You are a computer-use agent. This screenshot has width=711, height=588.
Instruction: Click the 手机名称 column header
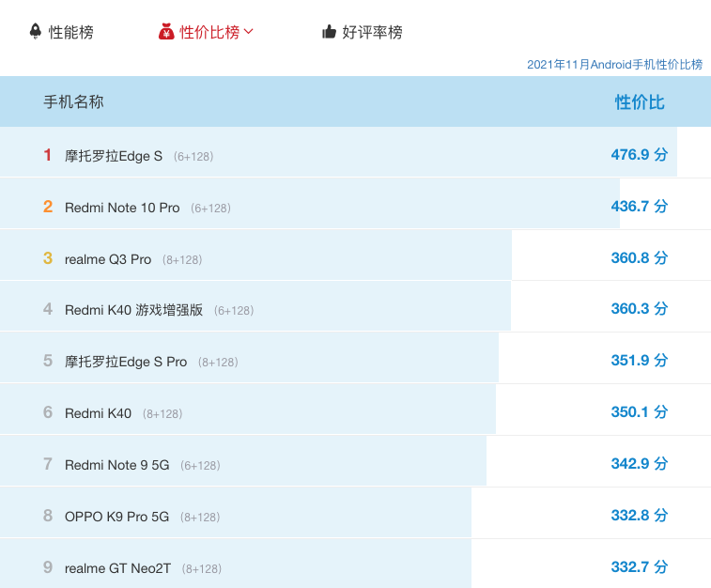click(73, 101)
